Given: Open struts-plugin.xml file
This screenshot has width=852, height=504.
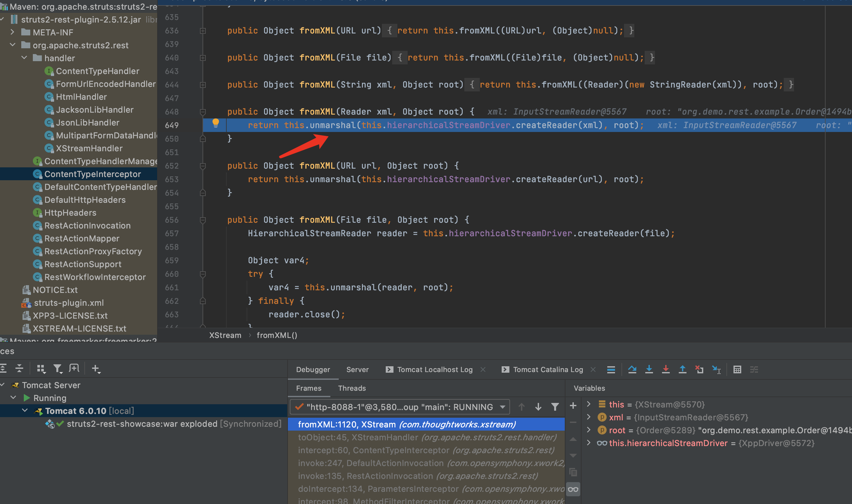Looking at the screenshot, I should tap(69, 303).
